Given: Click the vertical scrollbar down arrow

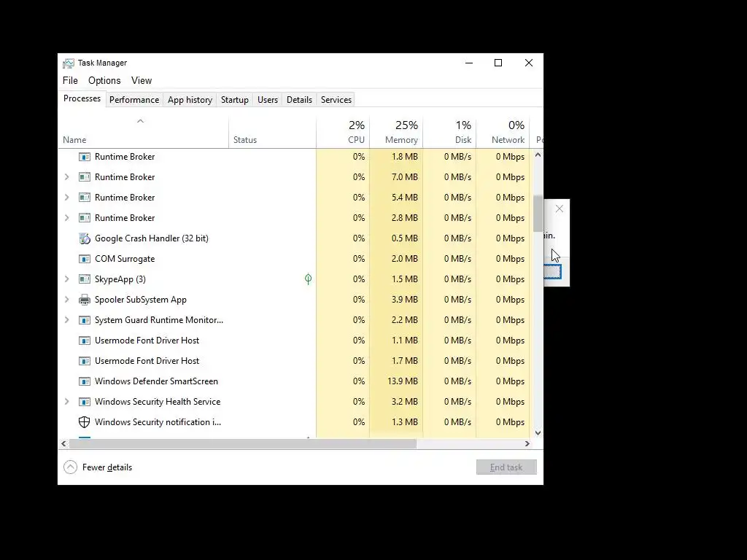Looking at the screenshot, I should (538, 433).
